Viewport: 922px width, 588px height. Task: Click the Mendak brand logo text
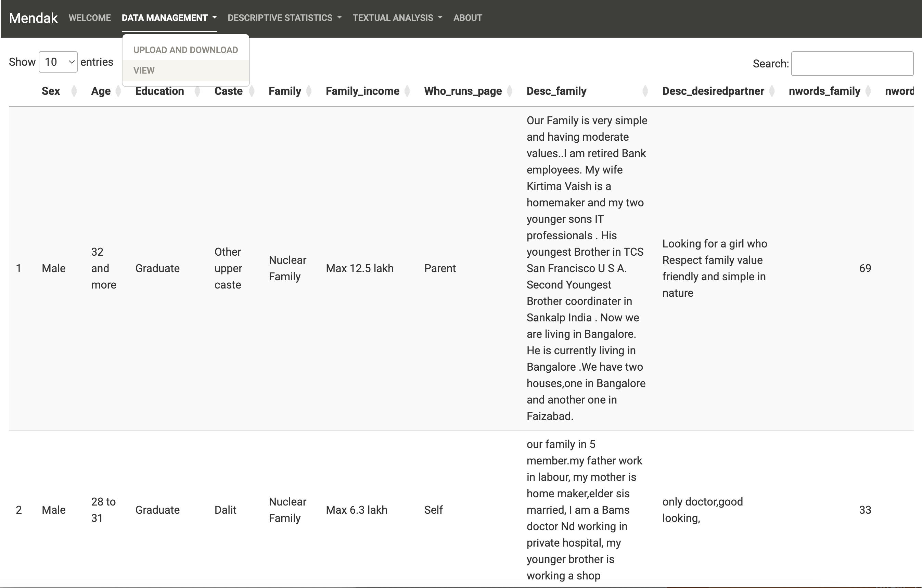click(x=33, y=18)
